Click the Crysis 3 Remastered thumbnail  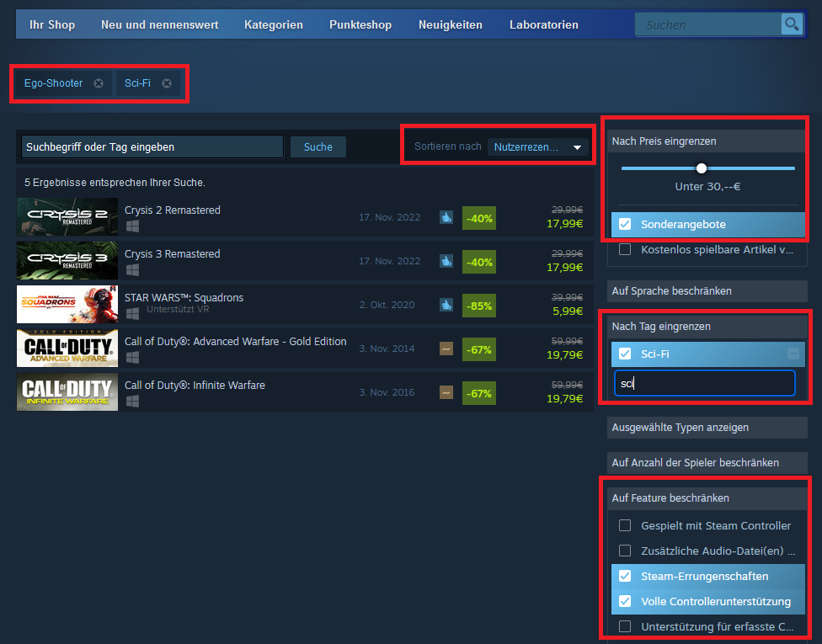[67, 260]
